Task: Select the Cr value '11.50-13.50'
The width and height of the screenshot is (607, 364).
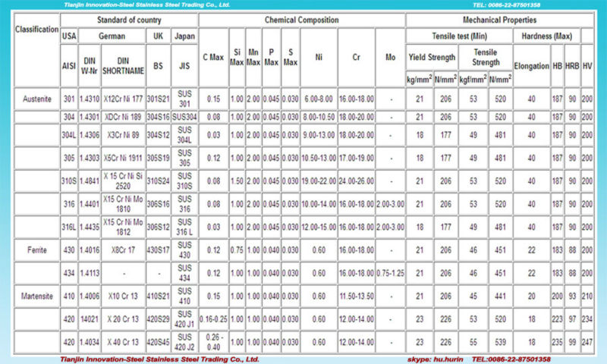Action: (357, 297)
